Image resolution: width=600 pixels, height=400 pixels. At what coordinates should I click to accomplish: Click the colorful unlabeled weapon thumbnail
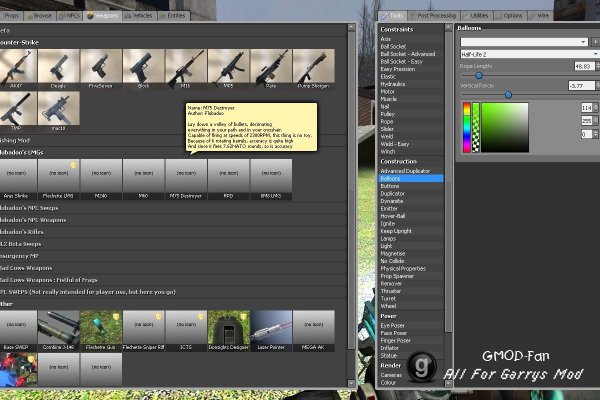coord(18,369)
